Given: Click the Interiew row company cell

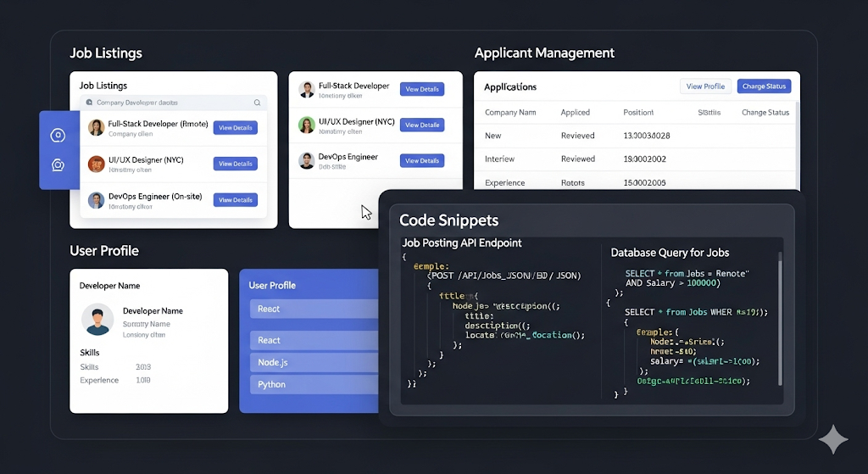Looking at the screenshot, I should pos(499,159).
